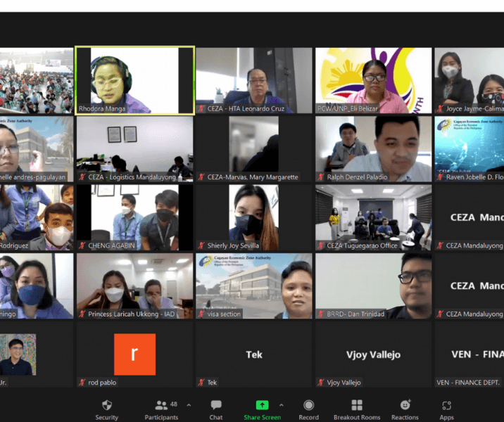This screenshot has height=422, width=504.
Task: Open the Security shield icon
Action: click(107, 405)
